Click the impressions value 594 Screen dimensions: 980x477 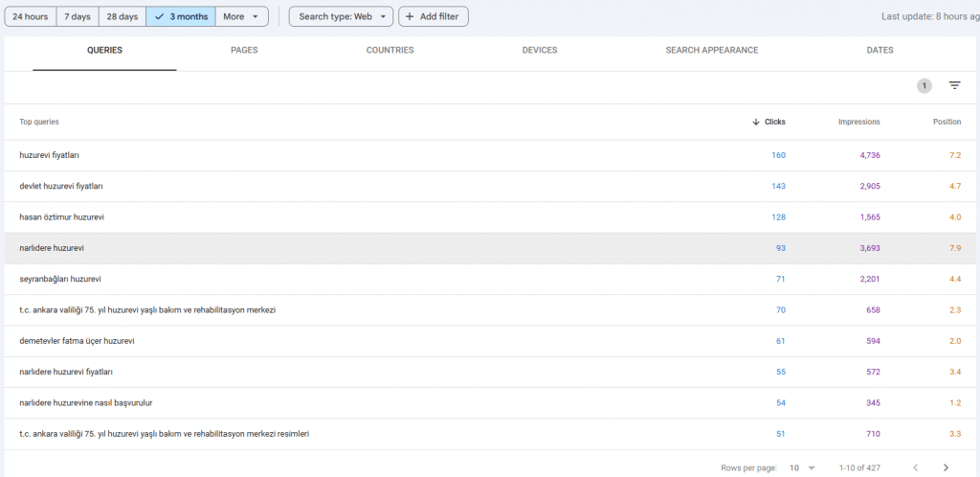pyautogui.click(x=873, y=341)
